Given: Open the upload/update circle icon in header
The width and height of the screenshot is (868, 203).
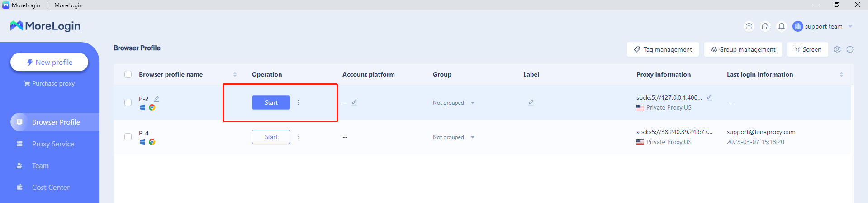Looking at the screenshot, I should [749, 26].
